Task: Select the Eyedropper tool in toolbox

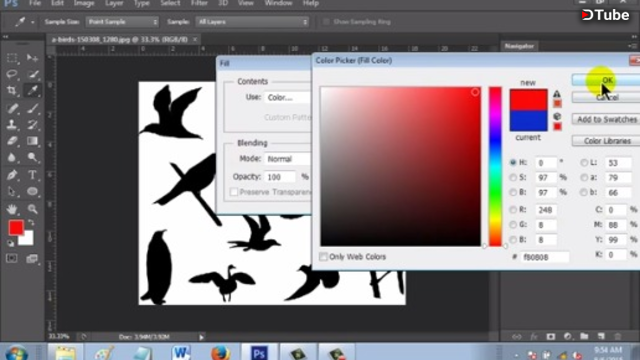Action: click(x=32, y=90)
